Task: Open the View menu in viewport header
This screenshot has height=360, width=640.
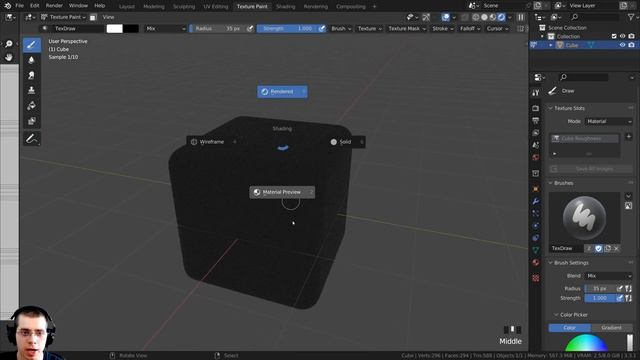Action: point(108,17)
